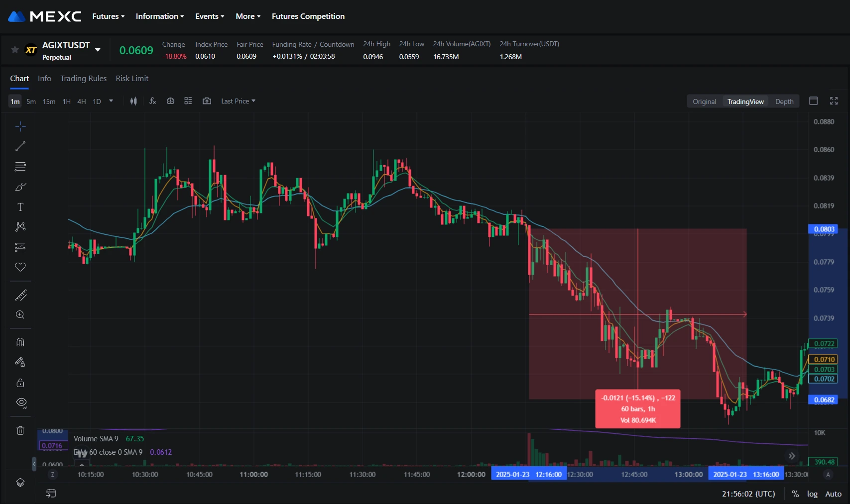Switch chart to Depth view
Screen dimensions: 850x504
pyautogui.click(x=784, y=101)
